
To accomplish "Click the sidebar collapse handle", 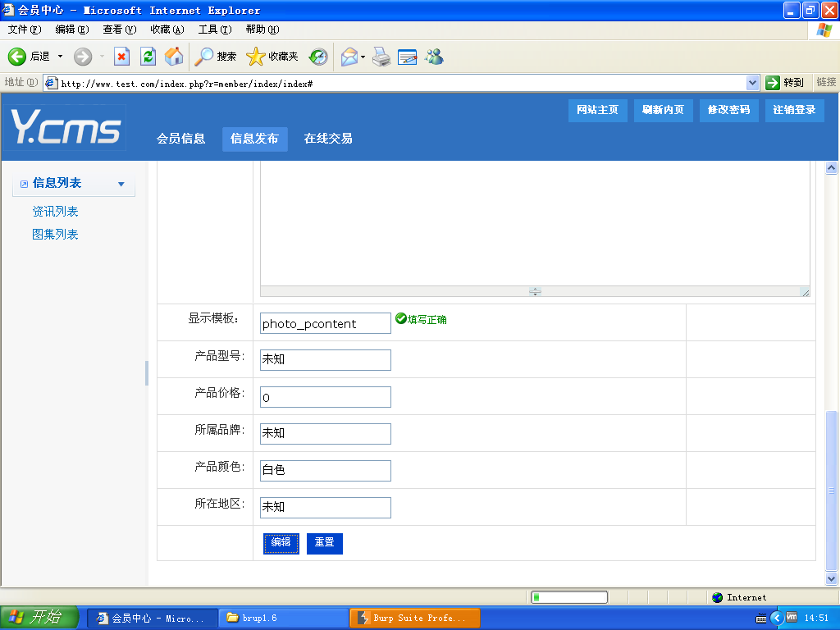I will click(146, 373).
